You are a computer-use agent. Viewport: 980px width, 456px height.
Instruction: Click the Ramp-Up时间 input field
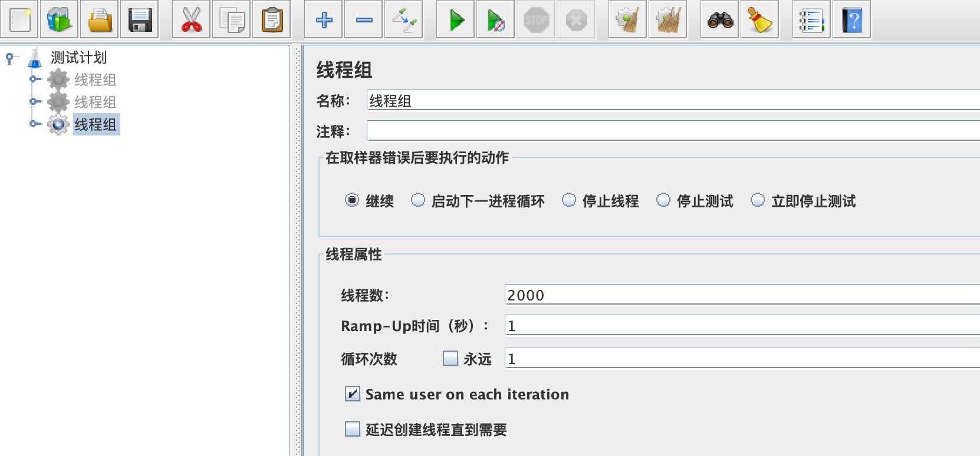[x=742, y=325]
